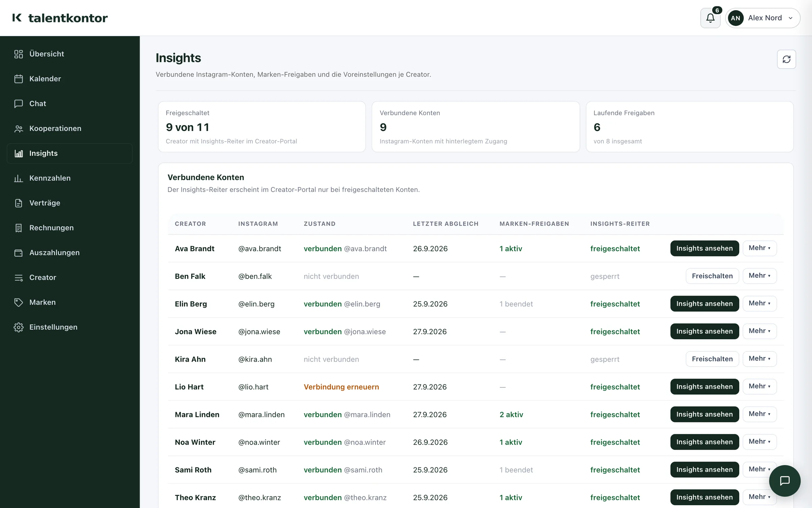
Task: Click the Übersicht grid icon
Action: 19,54
